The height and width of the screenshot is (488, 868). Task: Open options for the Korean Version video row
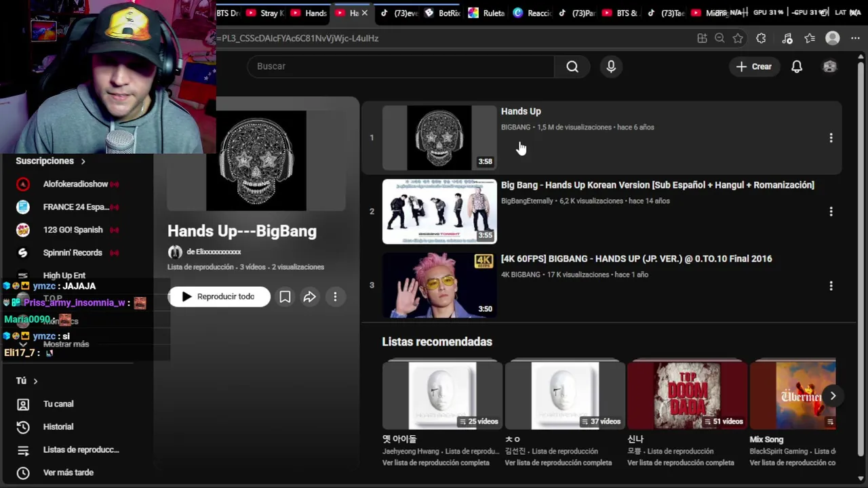[x=831, y=211]
